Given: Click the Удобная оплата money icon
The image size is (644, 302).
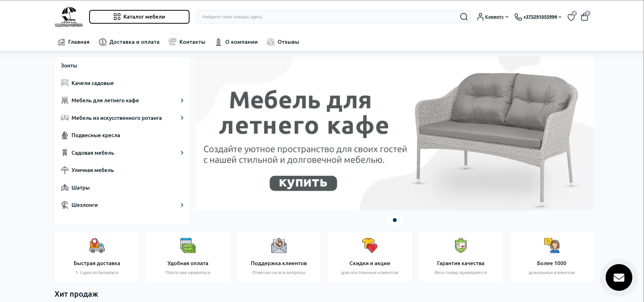Looking at the screenshot, I should pos(188,246).
